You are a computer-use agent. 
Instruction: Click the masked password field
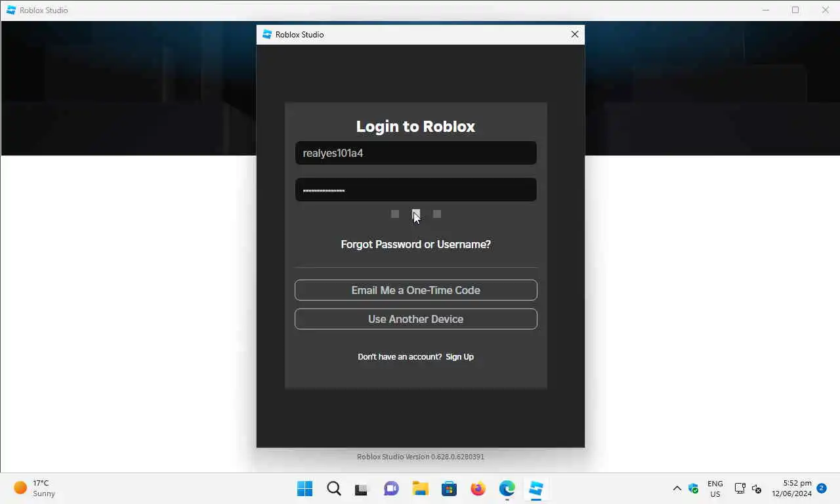[x=416, y=190]
